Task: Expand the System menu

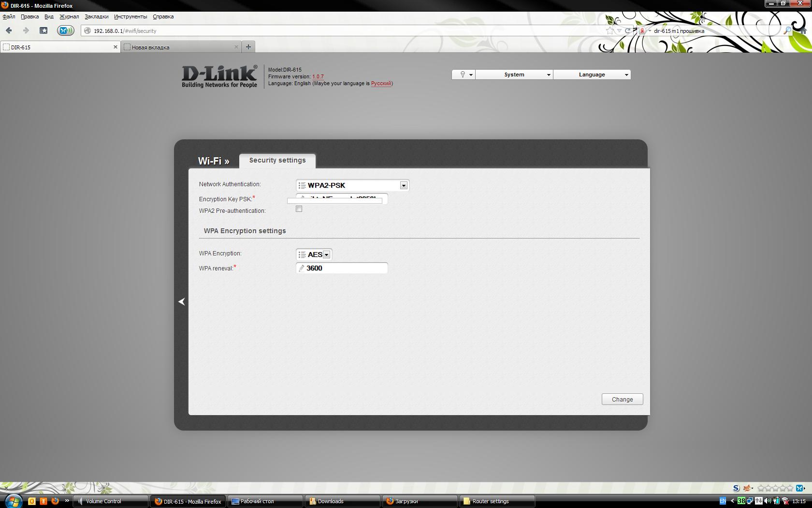Action: (x=514, y=75)
